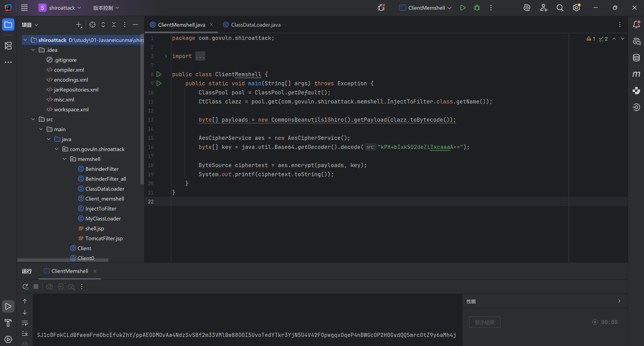The width and height of the screenshot is (644, 346).
Task: Click the Debug bug icon in top toolbar
Action: click(x=477, y=8)
